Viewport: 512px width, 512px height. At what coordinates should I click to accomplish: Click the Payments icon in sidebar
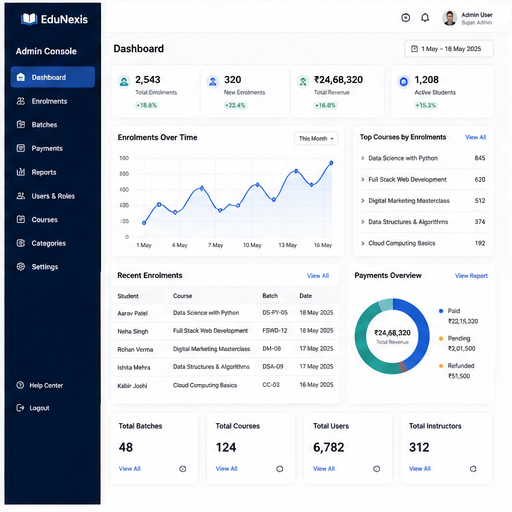coord(21,148)
